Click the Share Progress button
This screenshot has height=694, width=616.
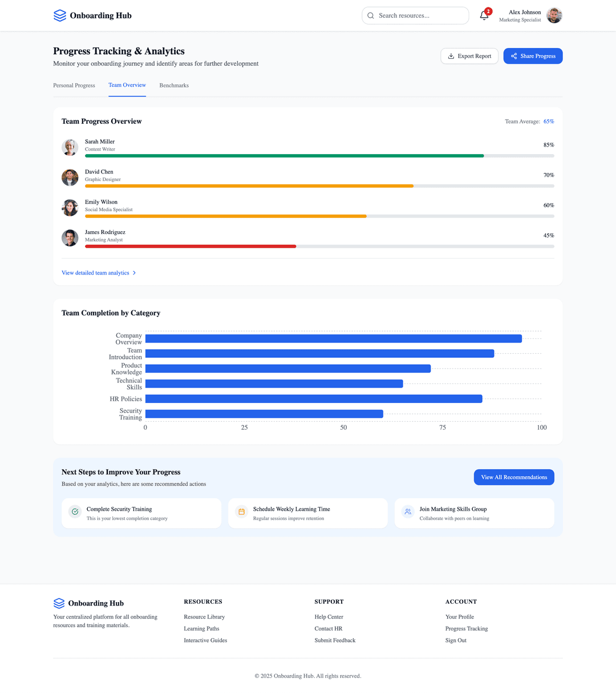533,56
